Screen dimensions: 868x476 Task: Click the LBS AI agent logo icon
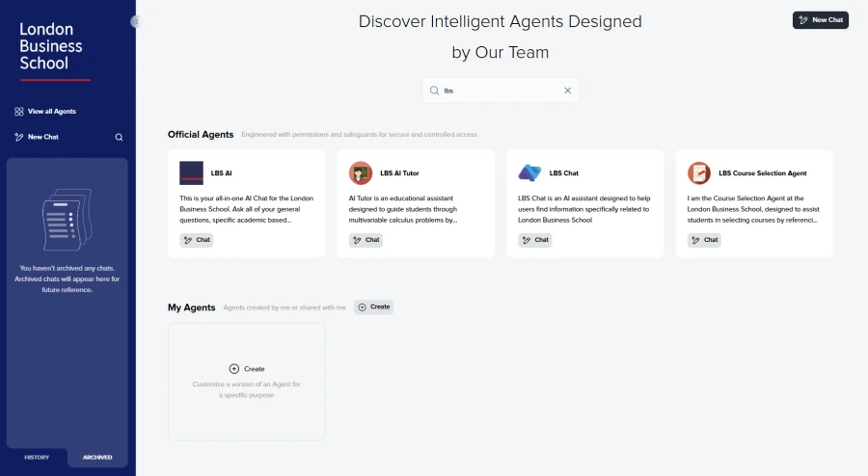tap(191, 173)
